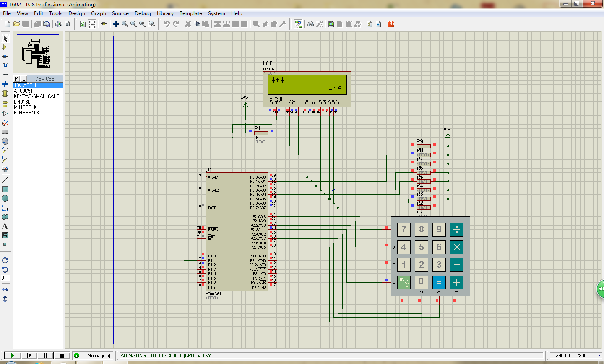Select the generator mode sine icon
The width and height of the screenshot is (604, 364).
(5, 141)
